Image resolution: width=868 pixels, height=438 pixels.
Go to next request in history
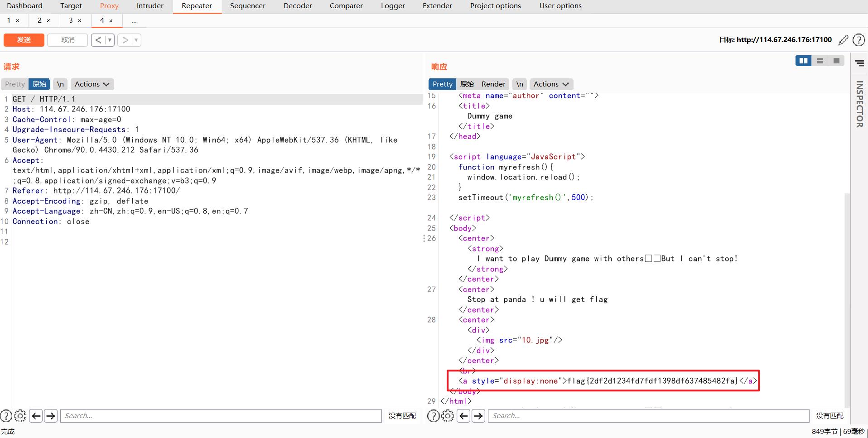(125, 40)
